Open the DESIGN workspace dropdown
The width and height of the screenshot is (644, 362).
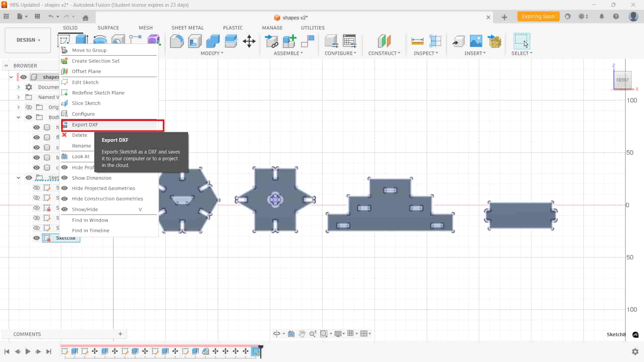(x=28, y=40)
